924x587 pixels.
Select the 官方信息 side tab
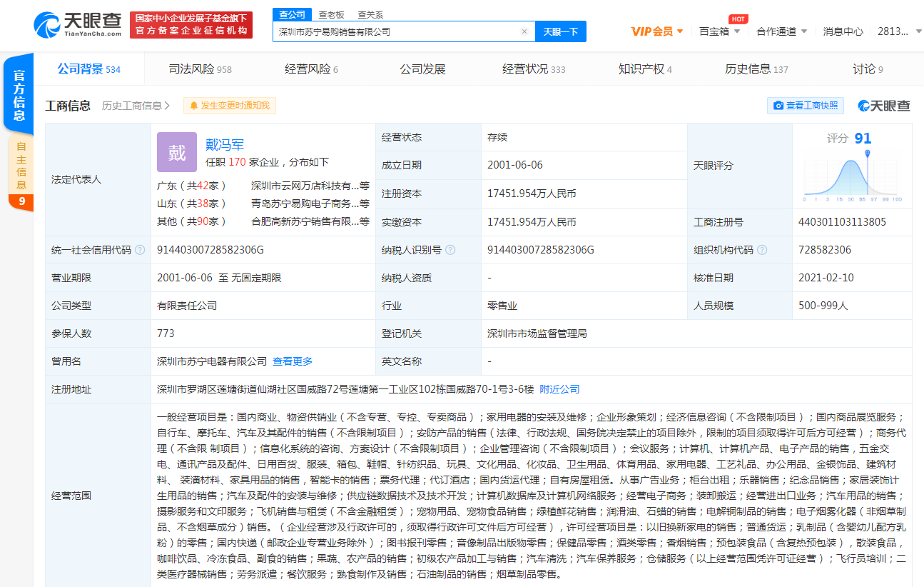tap(19, 94)
